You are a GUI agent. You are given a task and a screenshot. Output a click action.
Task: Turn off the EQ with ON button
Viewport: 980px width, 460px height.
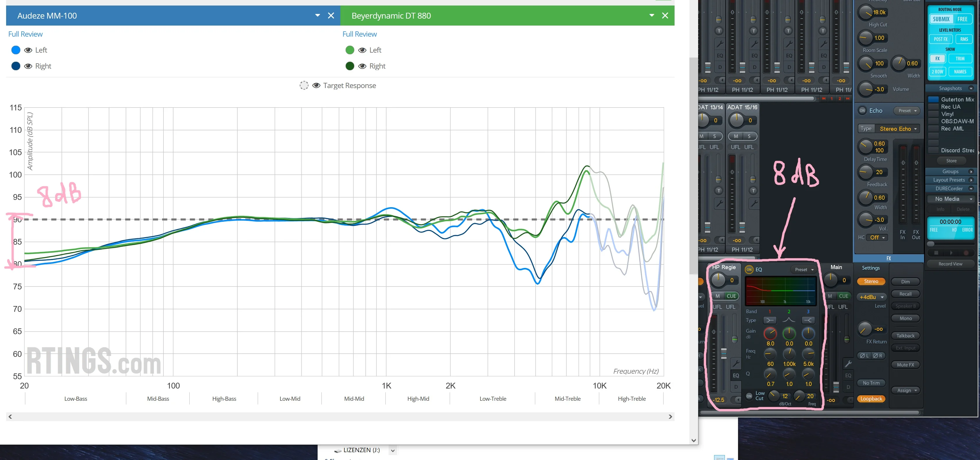click(x=749, y=270)
